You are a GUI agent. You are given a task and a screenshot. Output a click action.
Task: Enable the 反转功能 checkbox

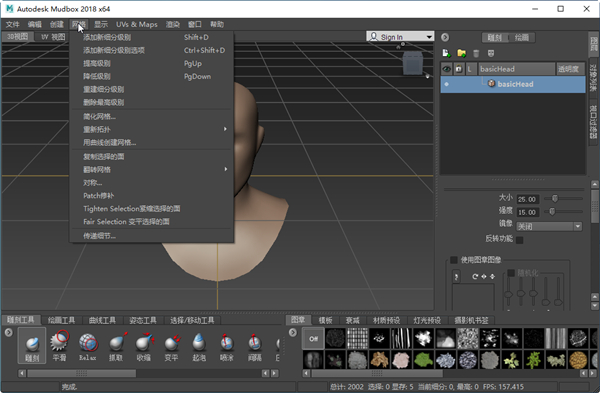520,240
